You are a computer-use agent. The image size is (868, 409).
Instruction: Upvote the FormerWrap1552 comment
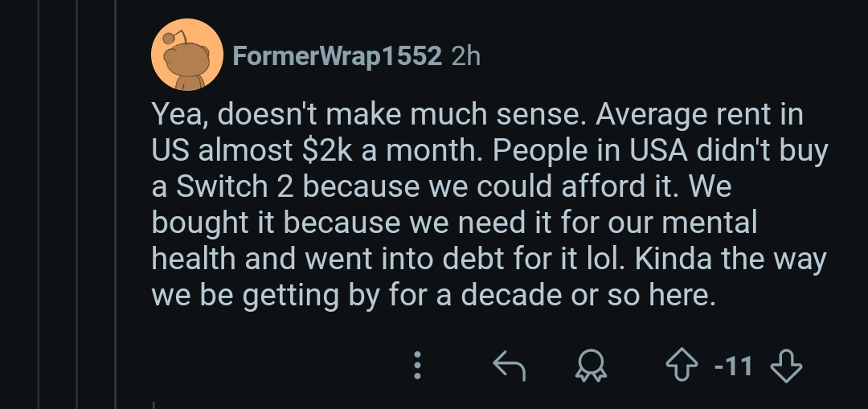point(682,366)
